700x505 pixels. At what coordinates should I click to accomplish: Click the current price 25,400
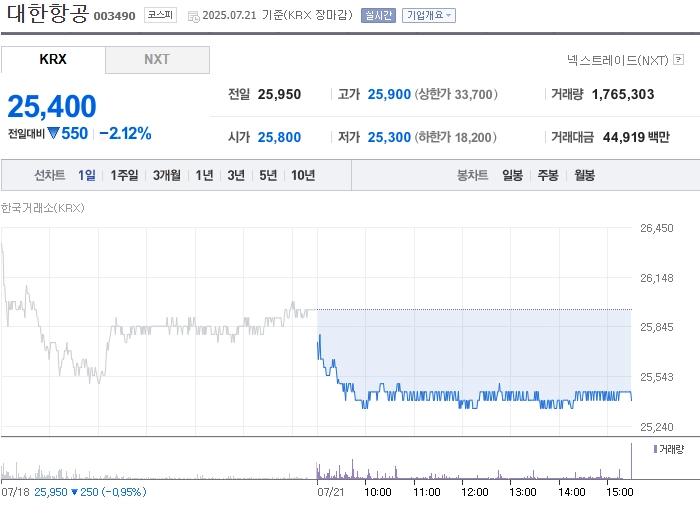(x=52, y=107)
